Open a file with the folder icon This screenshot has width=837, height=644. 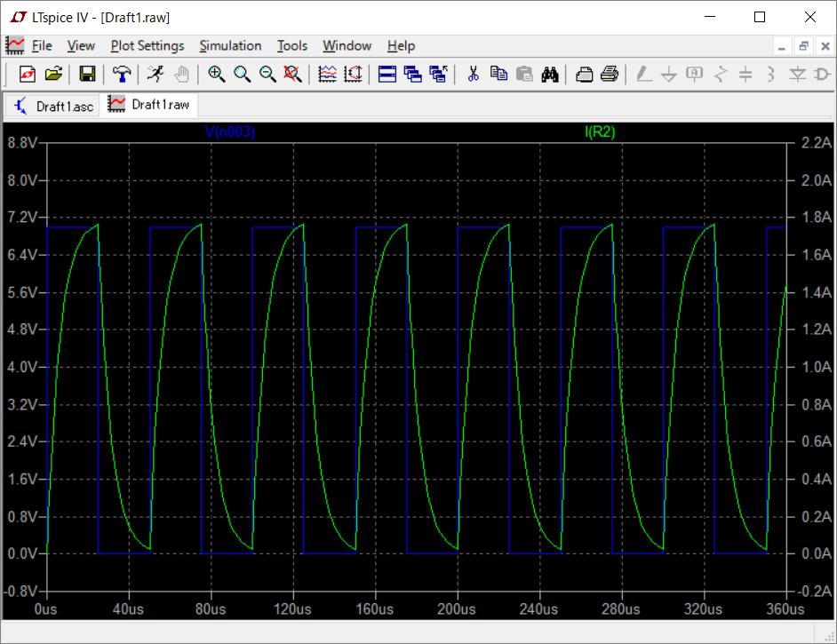pos(53,74)
